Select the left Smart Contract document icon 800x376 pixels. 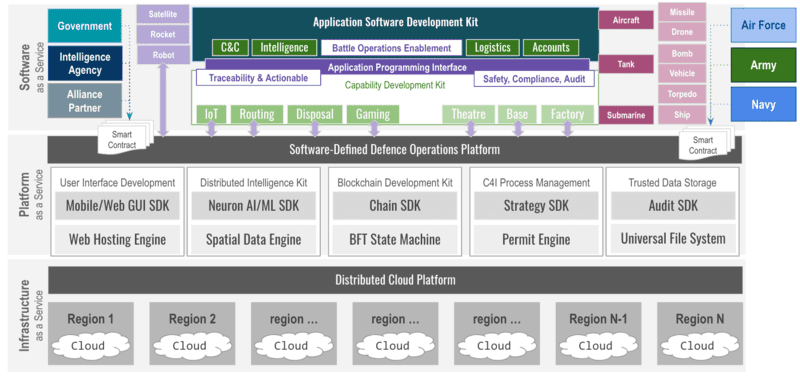point(125,137)
